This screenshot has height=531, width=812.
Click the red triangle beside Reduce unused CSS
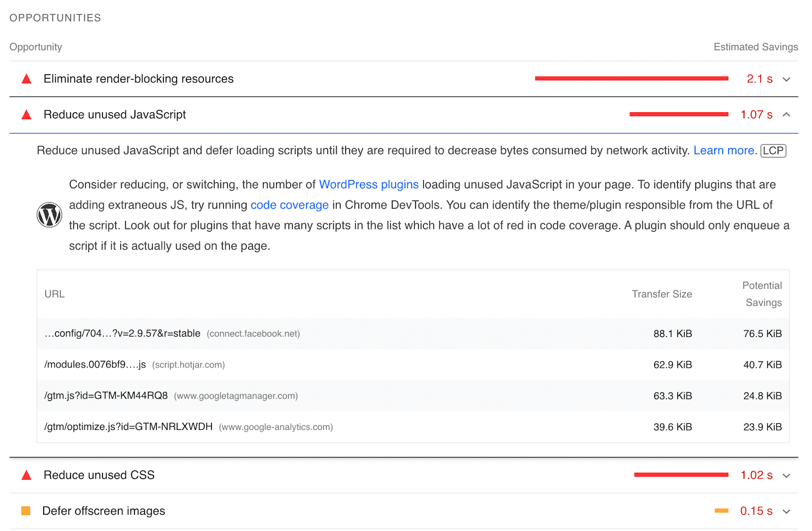[x=26, y=475]
